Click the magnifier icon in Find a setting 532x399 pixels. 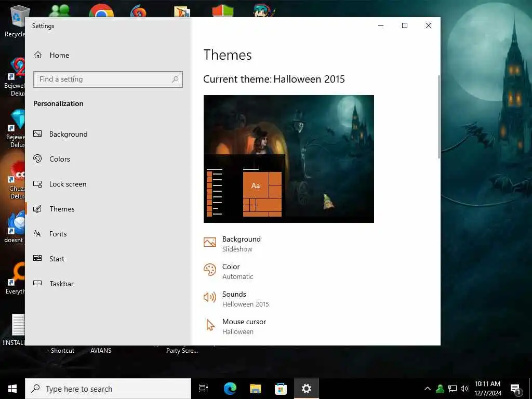click(175, 79)
